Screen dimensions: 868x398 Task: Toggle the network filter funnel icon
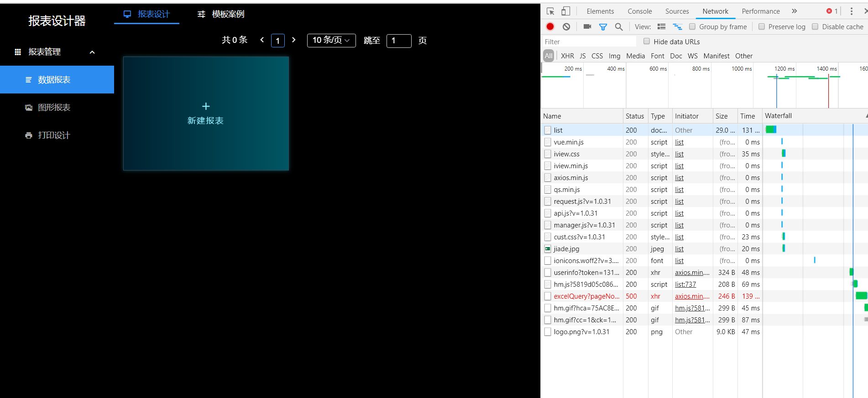pyautogui.click(x=603, y=27)
